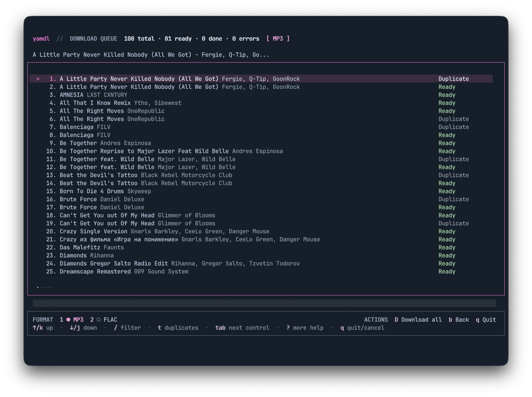This screenshot has height=397, width=532.
Task: Select the MP3 format radio option
Action: (72, 320)
